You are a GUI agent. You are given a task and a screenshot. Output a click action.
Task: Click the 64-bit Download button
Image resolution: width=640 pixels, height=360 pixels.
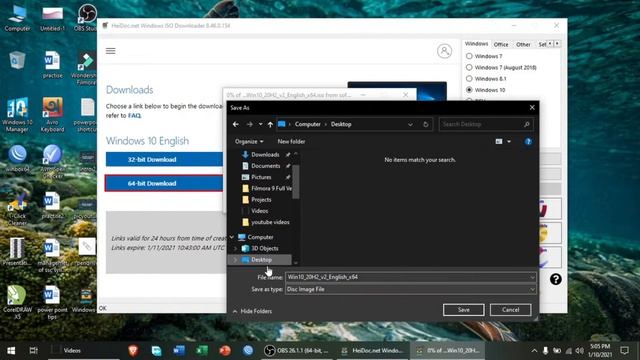(x=164, y=183)
